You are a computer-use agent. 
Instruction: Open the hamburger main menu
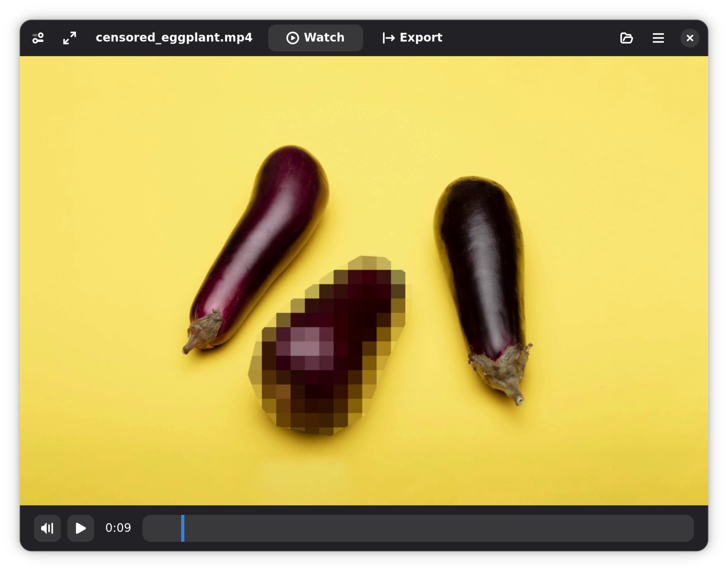pyautogui.click(x=658, y=38)
